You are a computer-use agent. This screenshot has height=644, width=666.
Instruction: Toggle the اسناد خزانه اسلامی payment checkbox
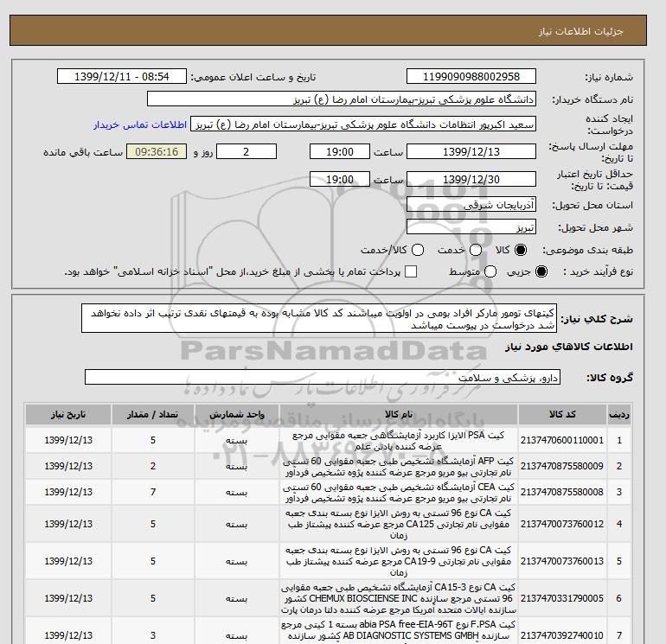pos(411,271)
